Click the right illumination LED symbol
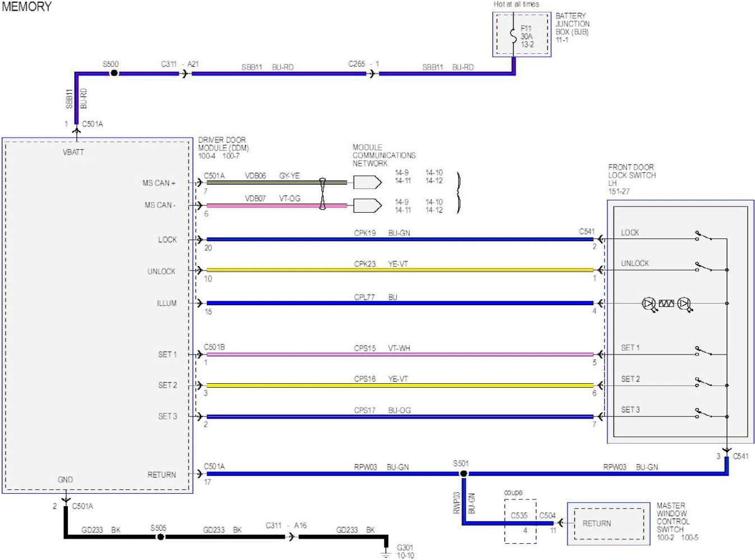Viewport: 755px width, 560px height. click(x=684, y=304)
